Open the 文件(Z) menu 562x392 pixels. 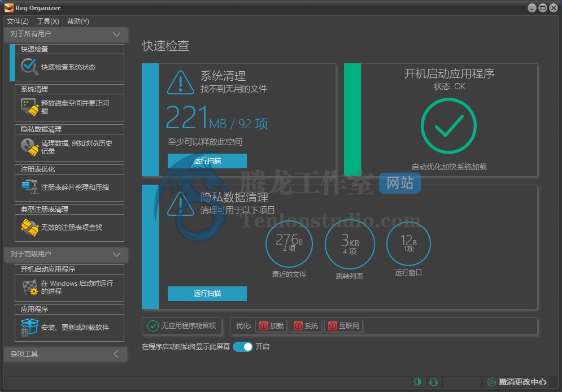[x=17, y=21]
